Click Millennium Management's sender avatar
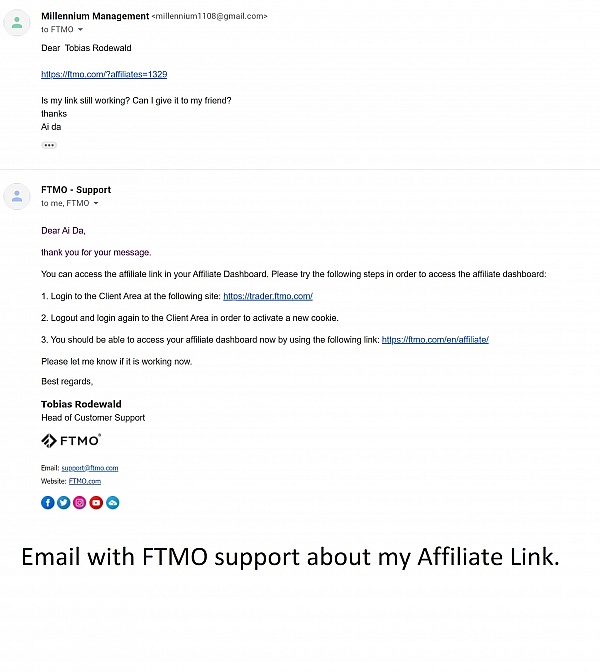Screen dimensions: 600x672 click(17, 23)
